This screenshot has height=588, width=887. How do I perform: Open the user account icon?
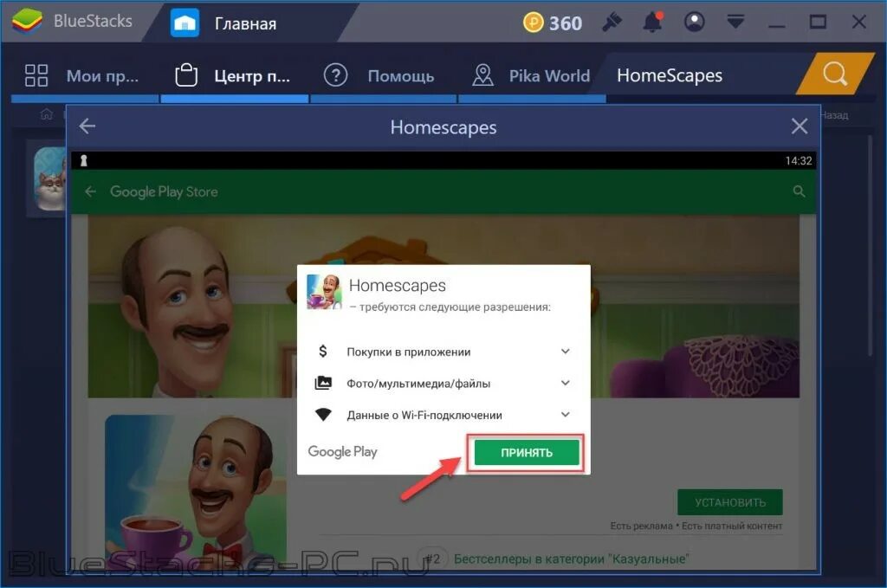[x=694, y=22]
